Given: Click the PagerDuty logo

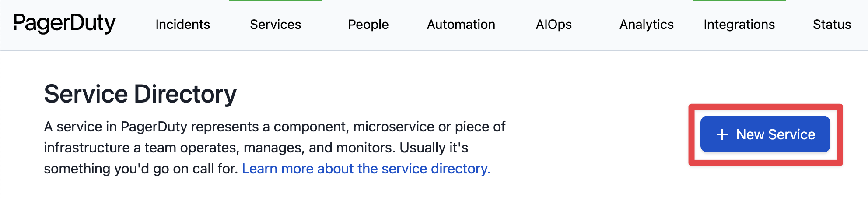Looking at the screenshot, I should click(64, 24).
